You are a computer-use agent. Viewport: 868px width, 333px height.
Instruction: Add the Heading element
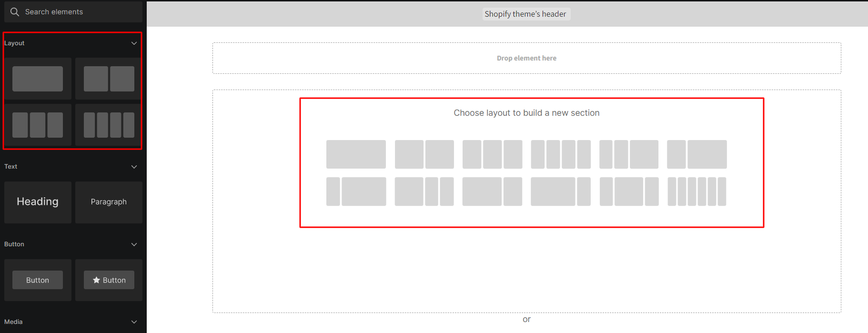click(x=38, y=202)
